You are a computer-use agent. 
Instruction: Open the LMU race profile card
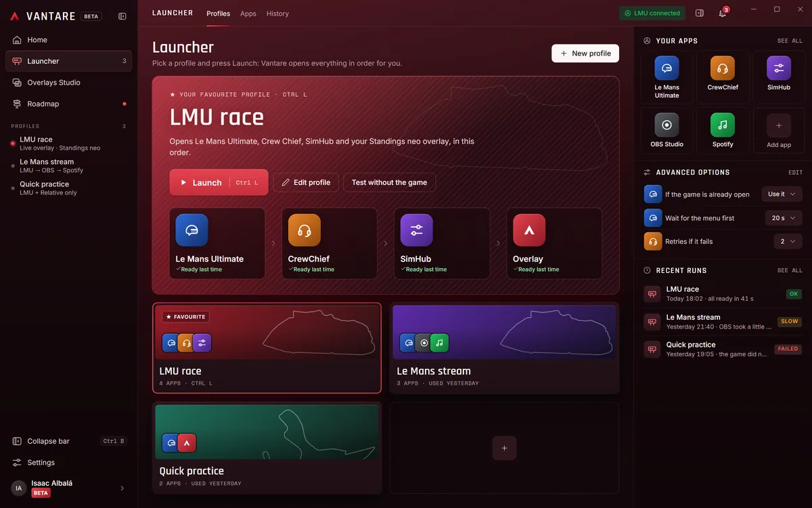point(267,347)
